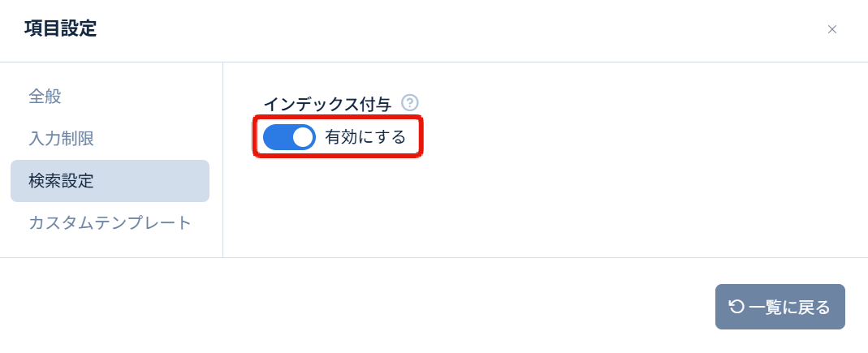868x353 pixels.
Task: Click the blue track of the toggle
Action: (x=276, y=137)
